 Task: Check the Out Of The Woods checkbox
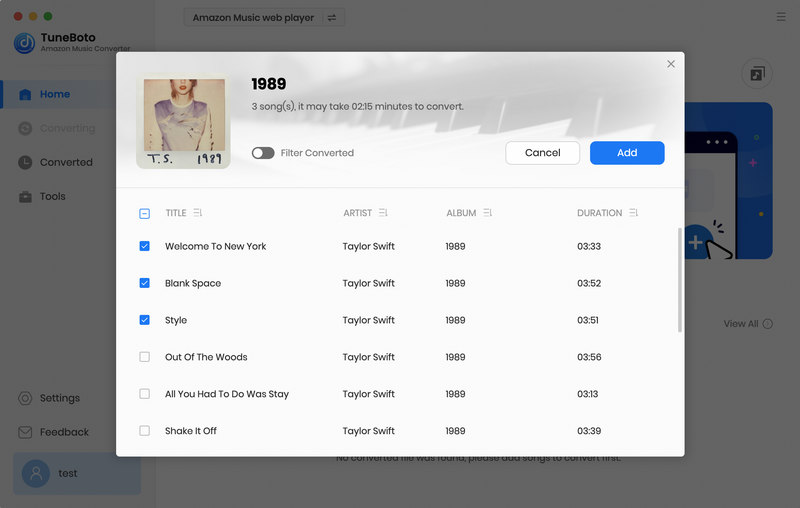(144, 357)
